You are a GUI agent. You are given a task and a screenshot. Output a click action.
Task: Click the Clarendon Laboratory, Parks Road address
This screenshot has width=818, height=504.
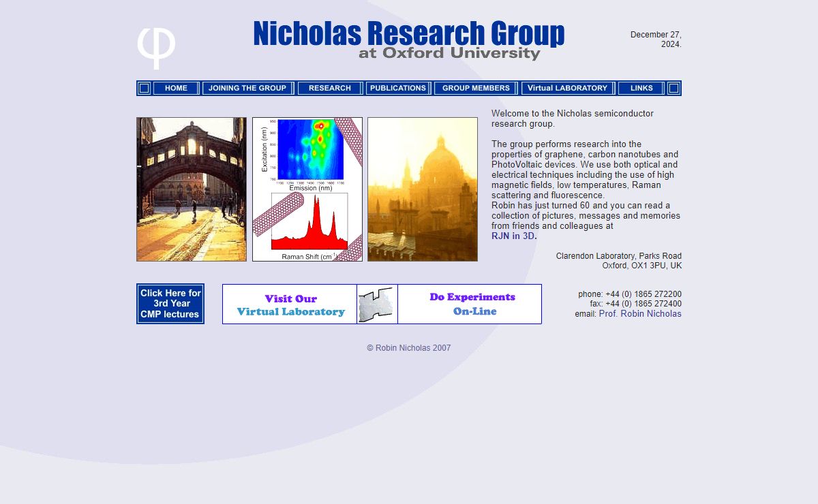pyautogui.click(x=619, y=256)
